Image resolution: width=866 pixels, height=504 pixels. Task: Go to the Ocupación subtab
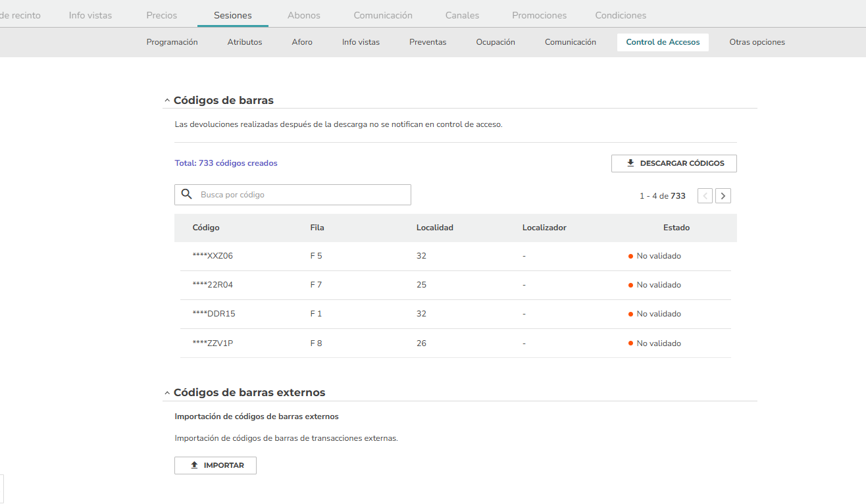(x=496, y=42)
